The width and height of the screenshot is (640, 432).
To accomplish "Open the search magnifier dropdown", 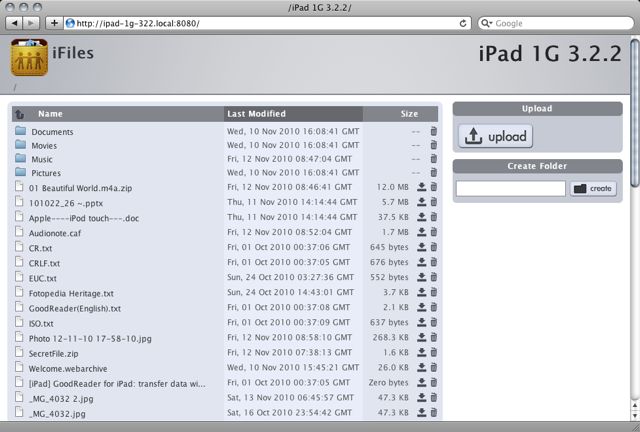I will (x=487, y=23).
